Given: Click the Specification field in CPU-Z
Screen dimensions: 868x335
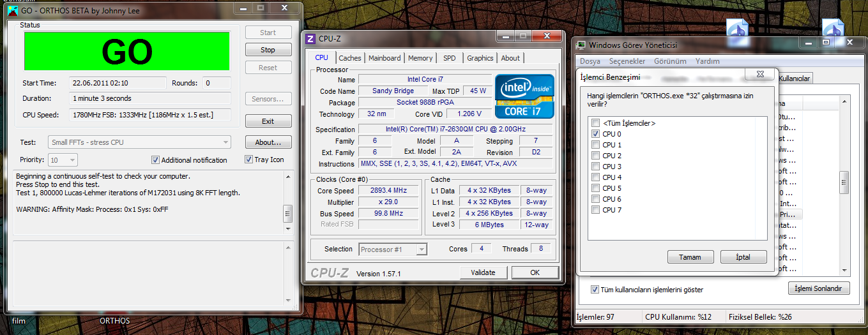Looking at the screenshot, I should tap(455, 129).
